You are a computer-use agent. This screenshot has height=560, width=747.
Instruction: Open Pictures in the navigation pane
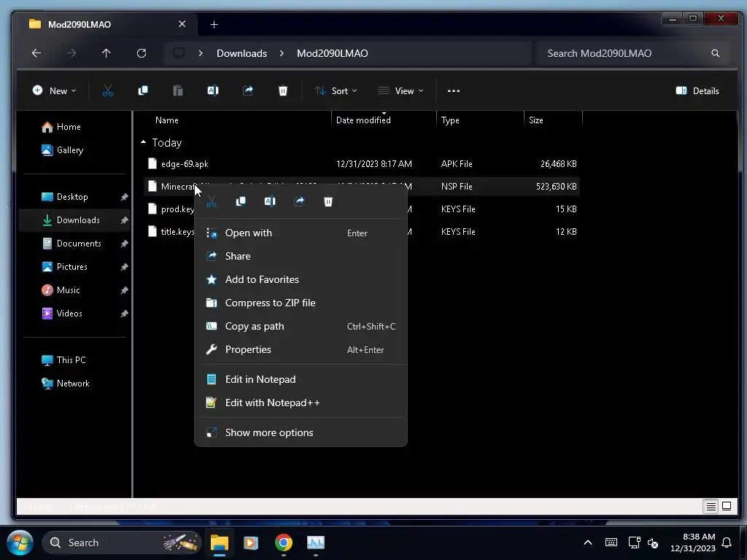tap(72, 267)
